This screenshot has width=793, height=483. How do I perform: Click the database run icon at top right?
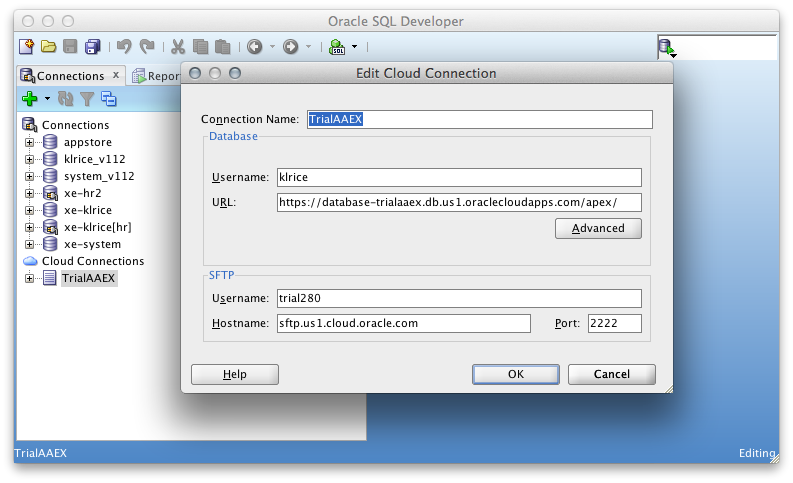[667, 48]
